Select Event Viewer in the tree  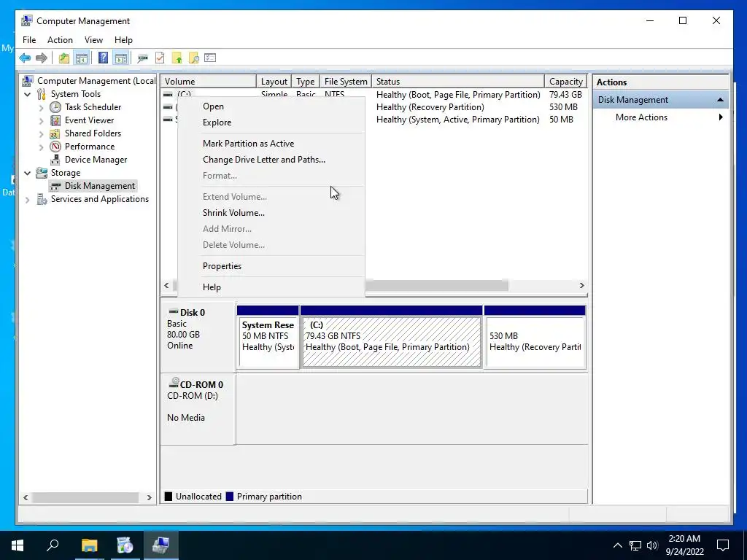coord(89,120)
